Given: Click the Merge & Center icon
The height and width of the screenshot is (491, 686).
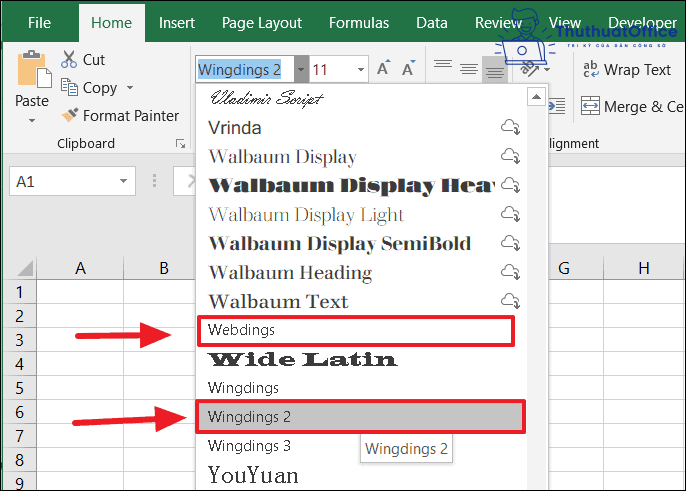Looking at the screenshot, I should click(x=590, y=106).
